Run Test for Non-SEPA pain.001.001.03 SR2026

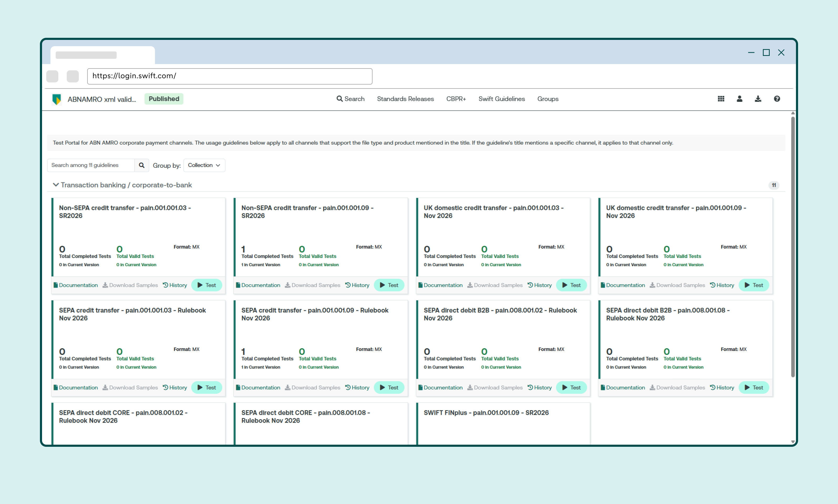tap(207, 285)
